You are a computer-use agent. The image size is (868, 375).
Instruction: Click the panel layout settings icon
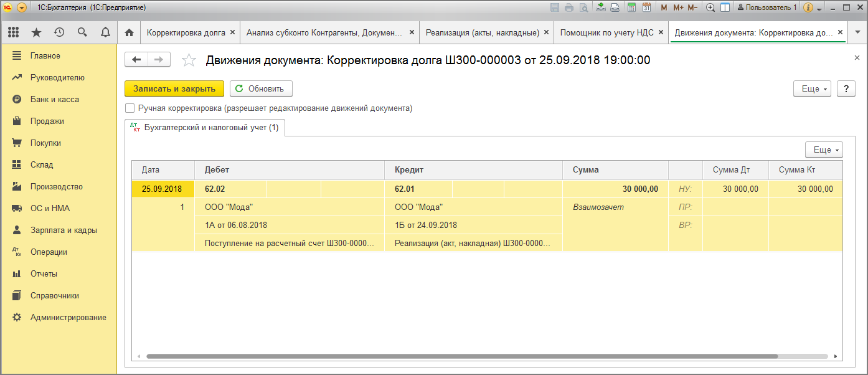coord(725,7)
